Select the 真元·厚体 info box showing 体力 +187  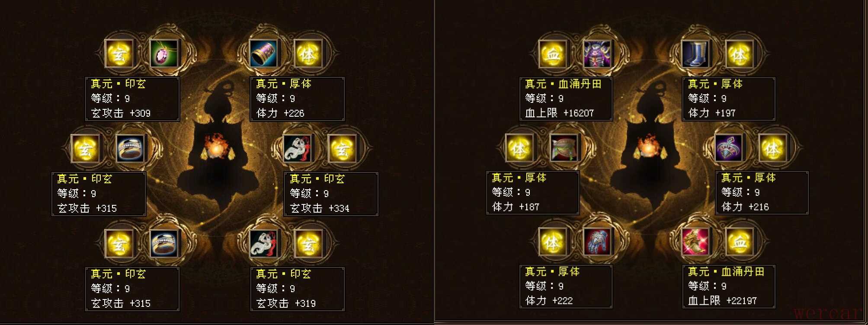tap(533, 193)
